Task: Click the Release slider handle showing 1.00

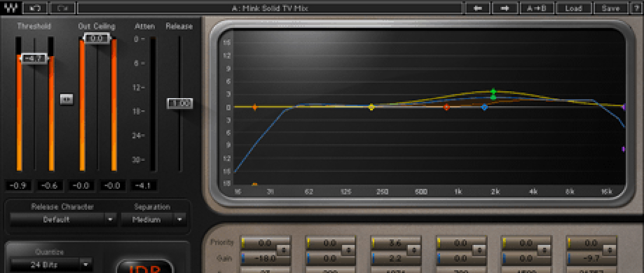Action: 180,103
